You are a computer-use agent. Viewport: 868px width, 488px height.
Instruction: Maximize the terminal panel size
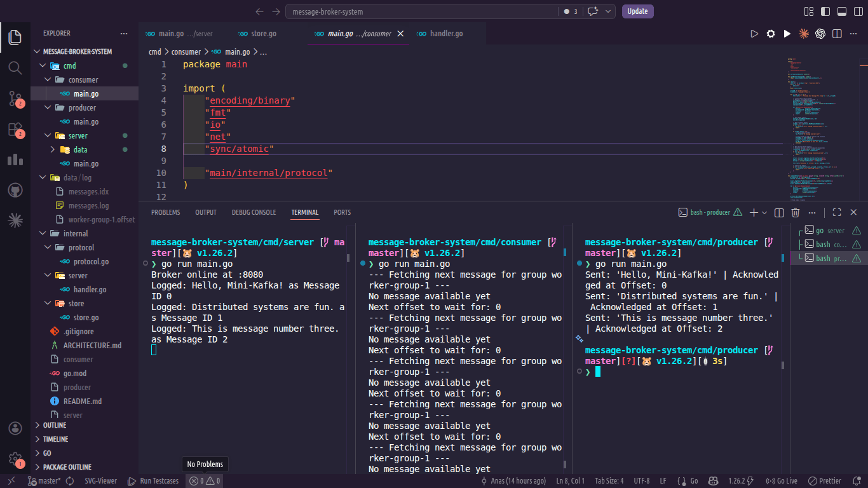837,212
